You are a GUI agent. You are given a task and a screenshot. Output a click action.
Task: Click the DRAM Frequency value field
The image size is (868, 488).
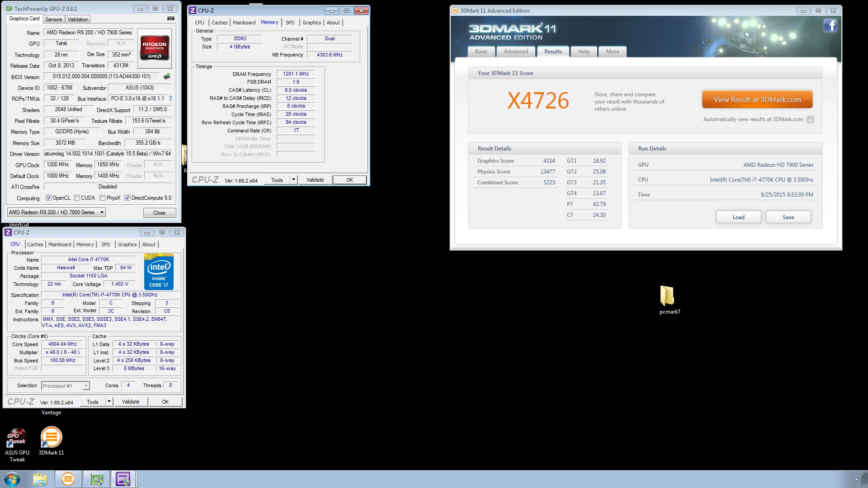click(x=296, y=74)
